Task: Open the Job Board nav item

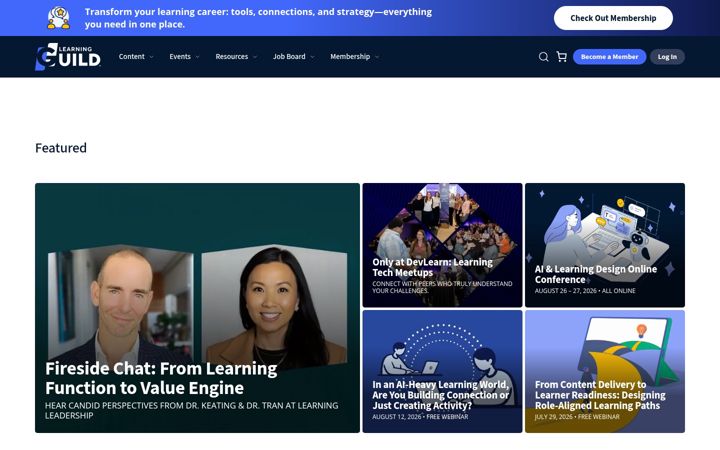Action: (x=289, y=56)
